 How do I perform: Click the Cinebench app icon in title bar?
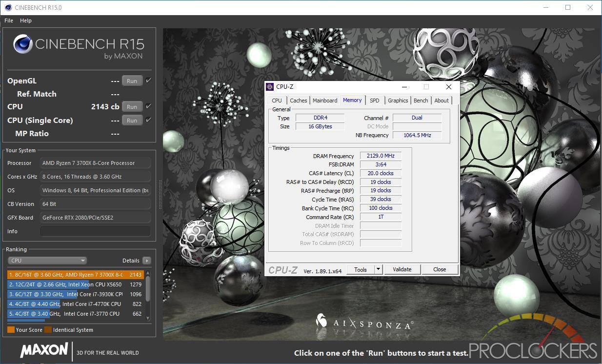point(8,7)
